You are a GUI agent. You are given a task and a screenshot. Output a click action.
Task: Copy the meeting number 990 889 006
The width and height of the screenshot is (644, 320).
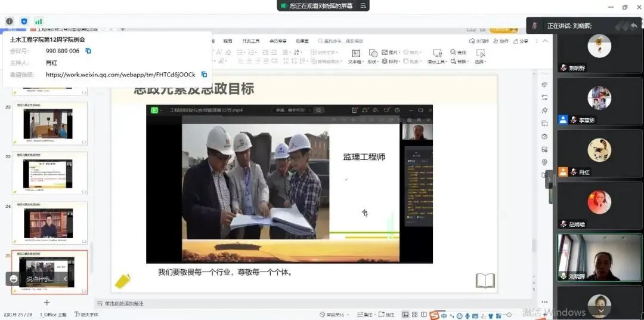[x=88, y=51]
